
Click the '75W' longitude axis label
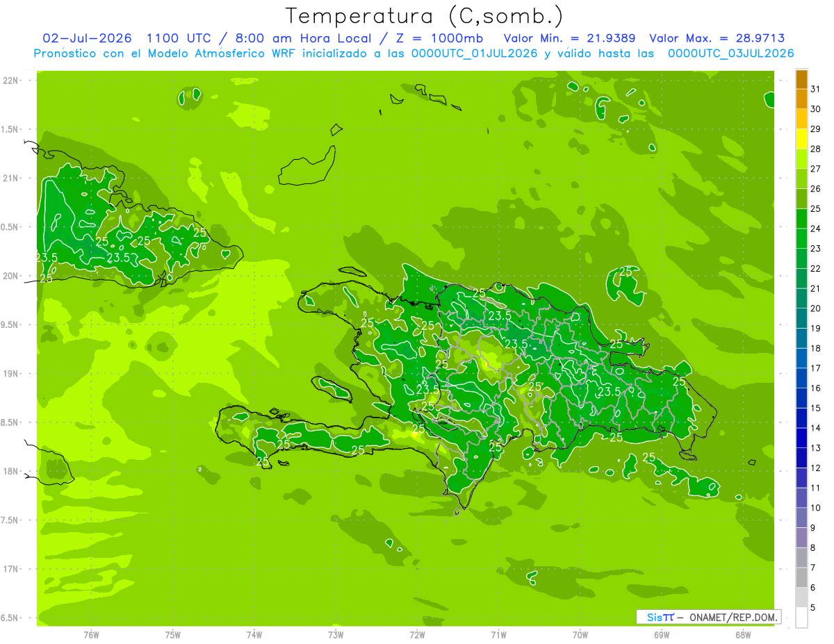point(173,634)
